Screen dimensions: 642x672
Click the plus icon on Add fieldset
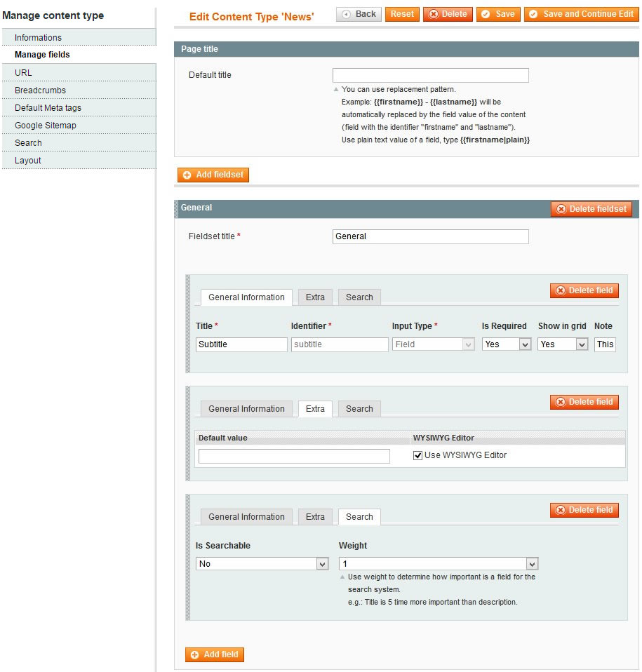point(187,175)
